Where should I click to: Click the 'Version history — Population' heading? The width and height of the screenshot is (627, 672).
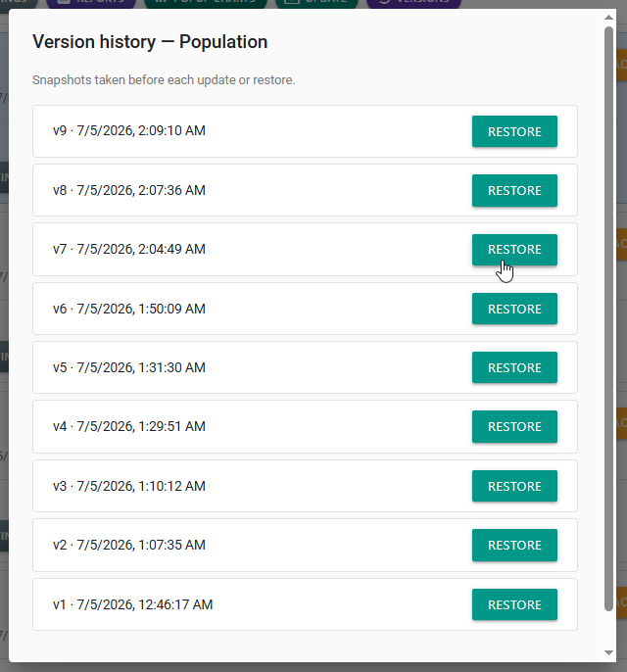pos(150,42)
